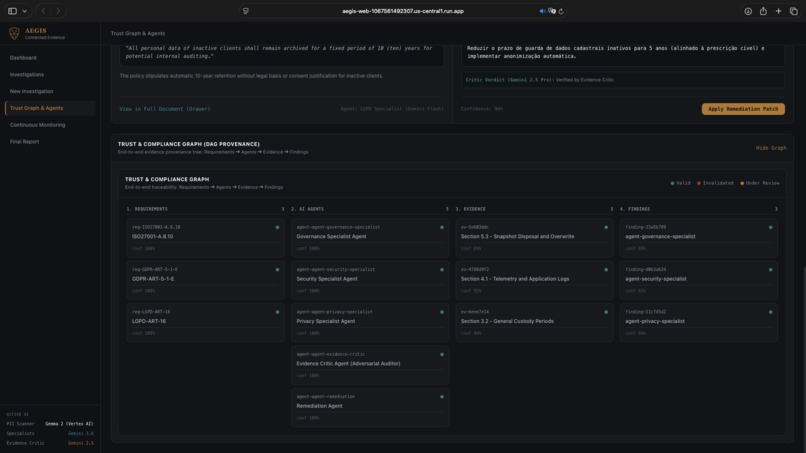Select the ISO27001-A.8.10 requirement card
This screenshot has width=806, height=453.
click(x=206, y=238)
